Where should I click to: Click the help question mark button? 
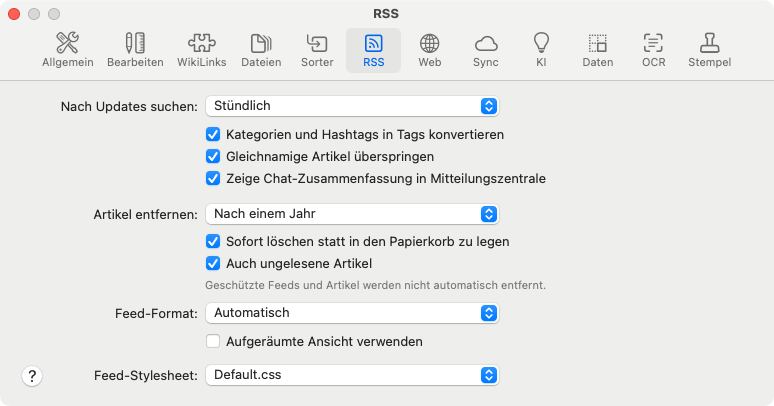tap(32, 376)
